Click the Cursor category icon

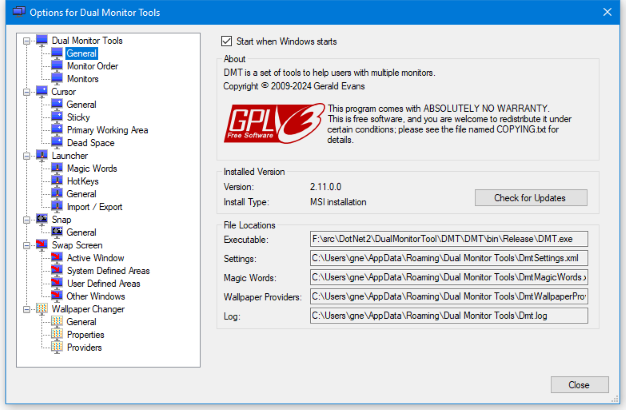click(x=42, y=91)
